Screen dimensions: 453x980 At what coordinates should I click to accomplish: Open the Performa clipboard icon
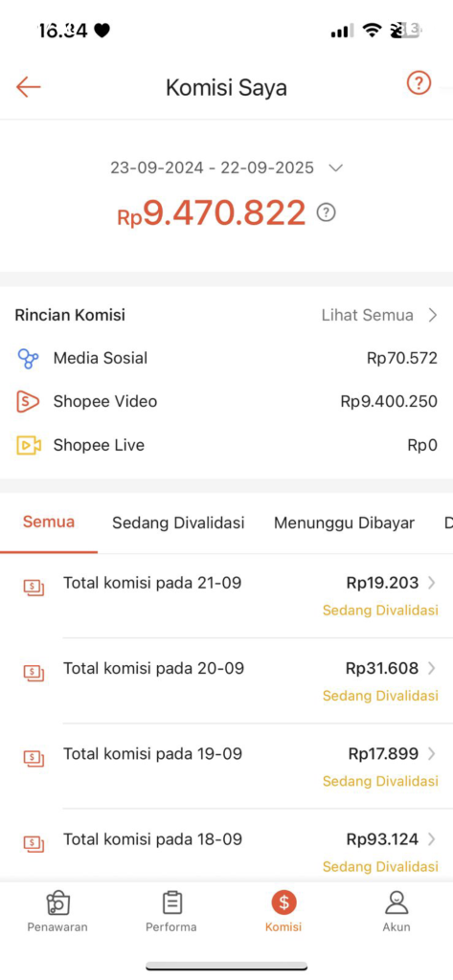point(171,902)
